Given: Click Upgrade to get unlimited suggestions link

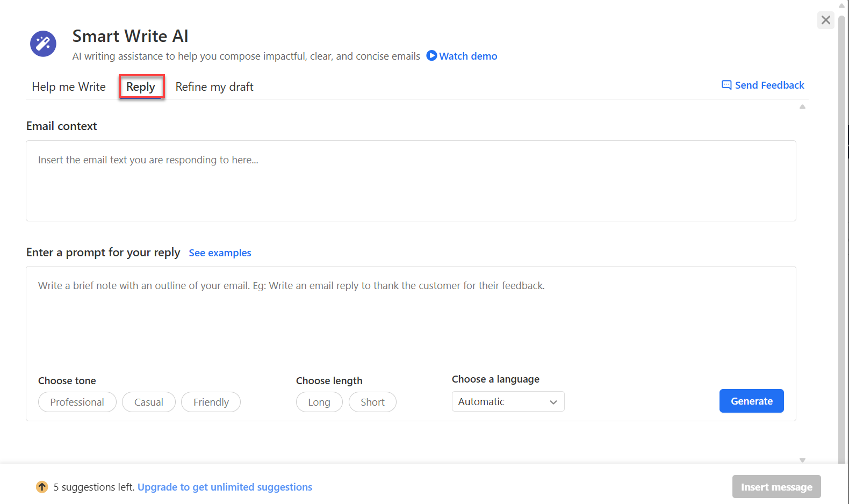Looking at the screenshot, I should [225, 487].
